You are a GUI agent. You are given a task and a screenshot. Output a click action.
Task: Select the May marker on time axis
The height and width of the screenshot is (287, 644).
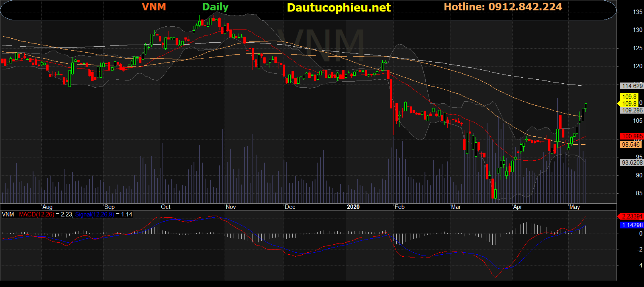point(575,207)
